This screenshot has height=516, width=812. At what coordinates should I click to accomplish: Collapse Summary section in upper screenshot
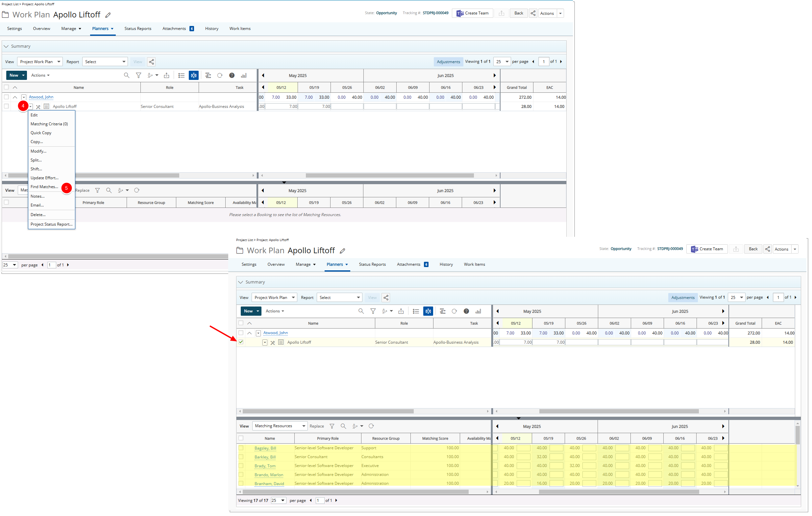[6, 47]
